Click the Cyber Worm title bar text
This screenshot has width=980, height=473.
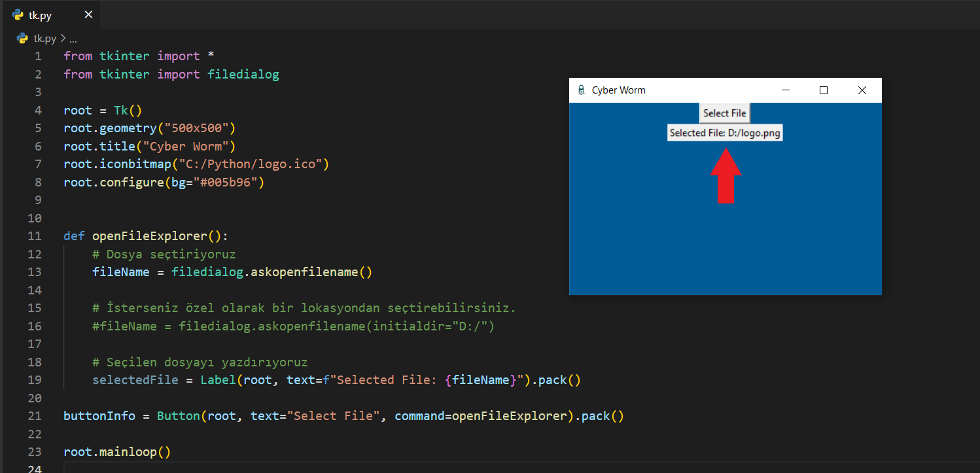[x=618, y=90]
